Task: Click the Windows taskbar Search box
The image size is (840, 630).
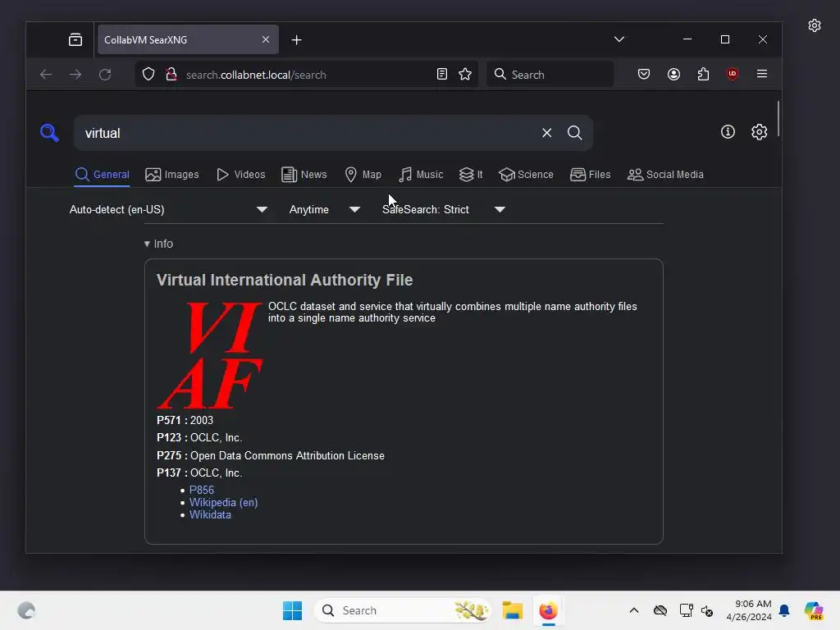Action: (402, 610)
